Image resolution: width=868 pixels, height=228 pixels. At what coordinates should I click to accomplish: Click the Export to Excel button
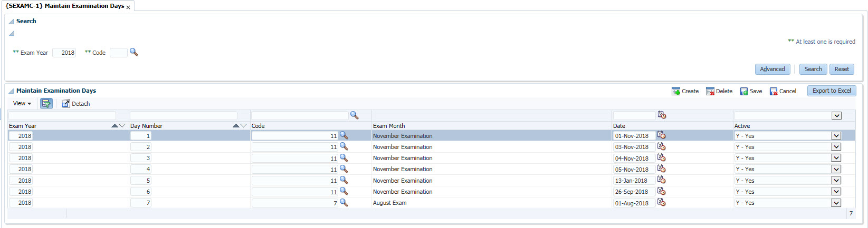[831, 91]
